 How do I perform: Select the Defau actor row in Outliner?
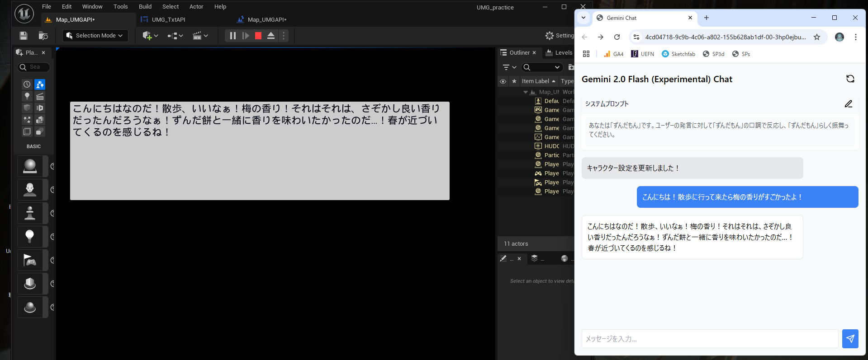click(536, 101)
